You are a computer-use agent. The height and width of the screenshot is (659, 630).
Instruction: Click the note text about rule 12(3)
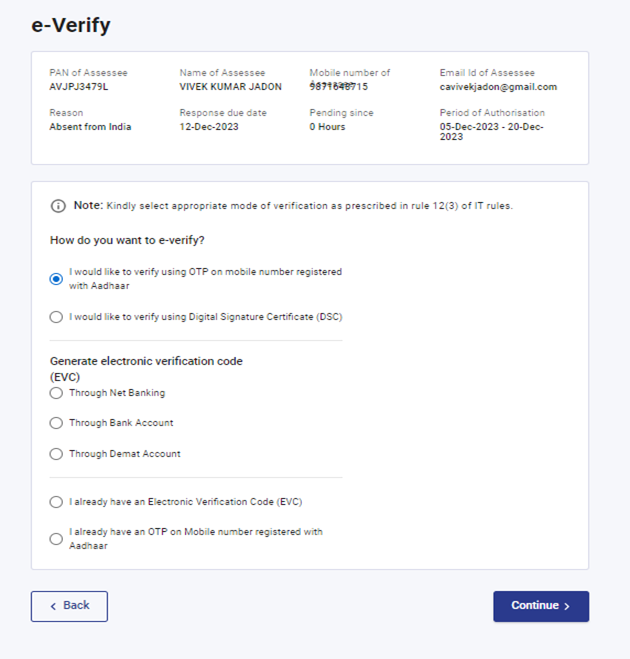pos(310,206)
